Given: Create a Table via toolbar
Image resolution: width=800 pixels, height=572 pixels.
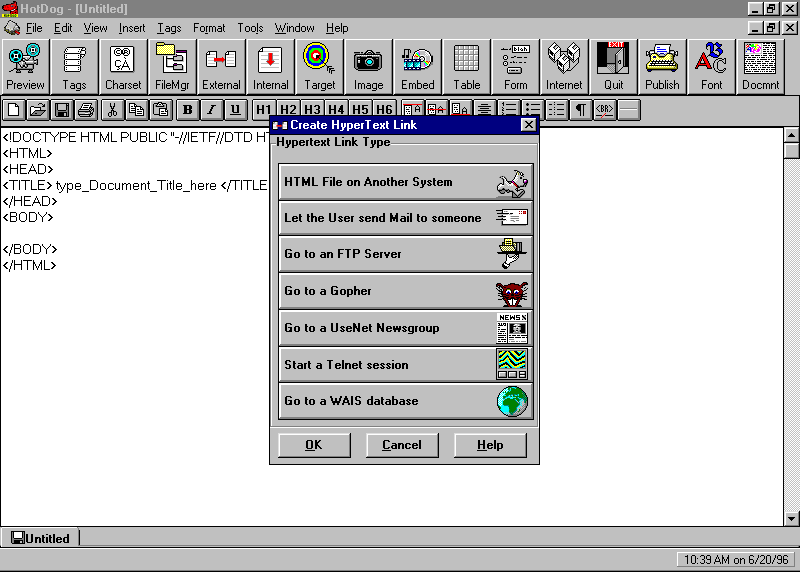Looking at the screenshot, I should 466,67.
